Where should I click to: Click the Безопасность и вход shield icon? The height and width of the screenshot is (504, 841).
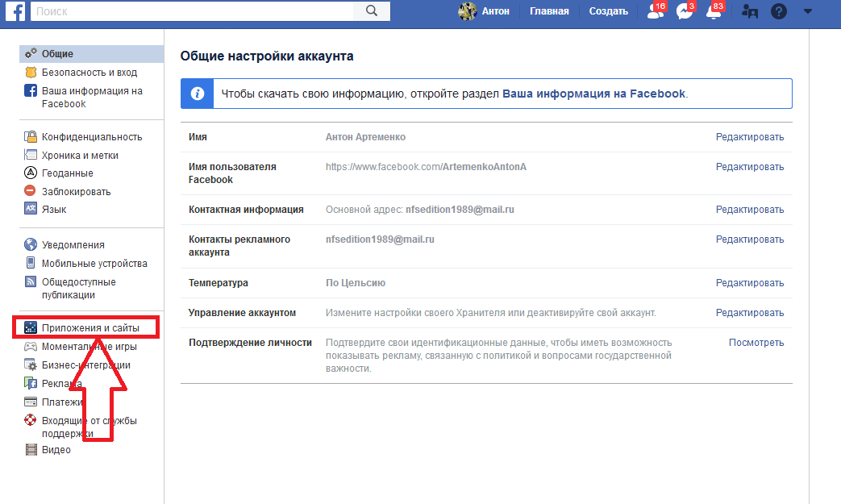coord(31,72)
